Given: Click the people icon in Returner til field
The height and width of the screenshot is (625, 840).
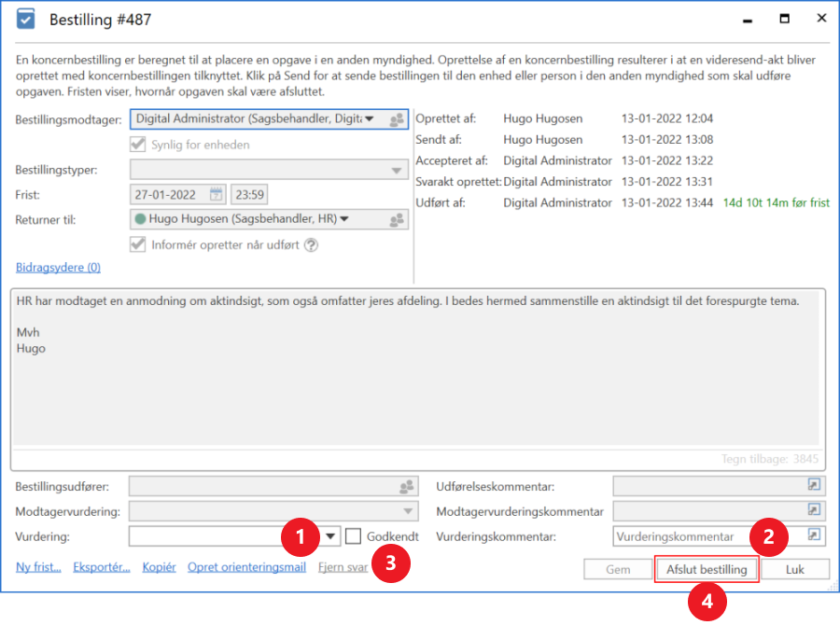Looking at the screenshot, I should (397, 220).
